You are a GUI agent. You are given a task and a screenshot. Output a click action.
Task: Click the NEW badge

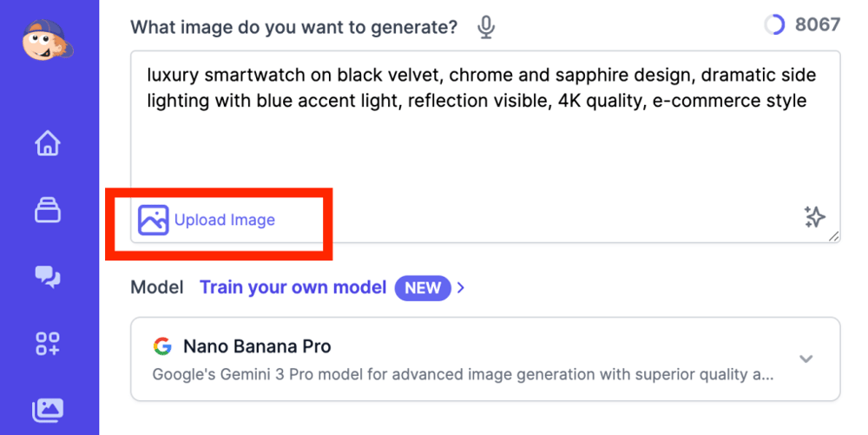(x=423, y=288)
